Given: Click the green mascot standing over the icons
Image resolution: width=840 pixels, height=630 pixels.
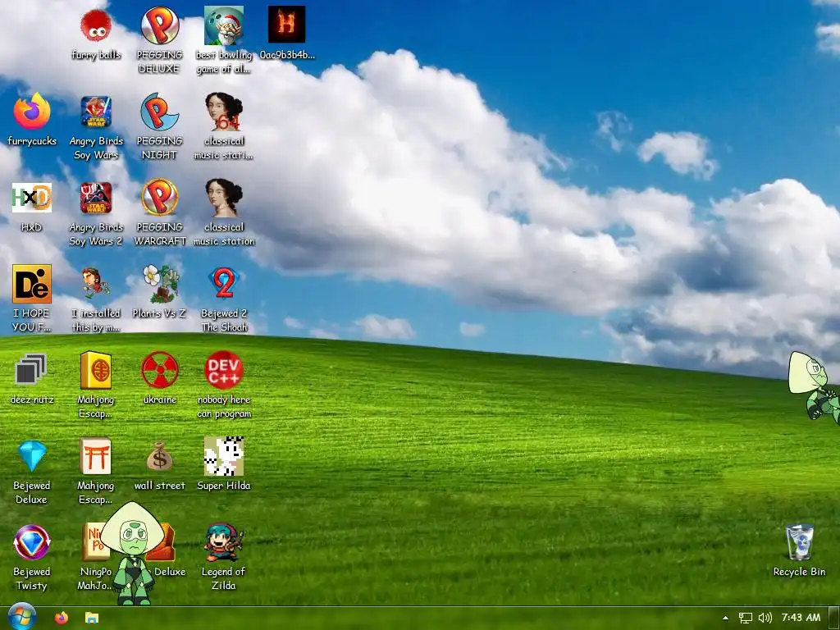Looking at the screenshot, I should pos(134,553).
